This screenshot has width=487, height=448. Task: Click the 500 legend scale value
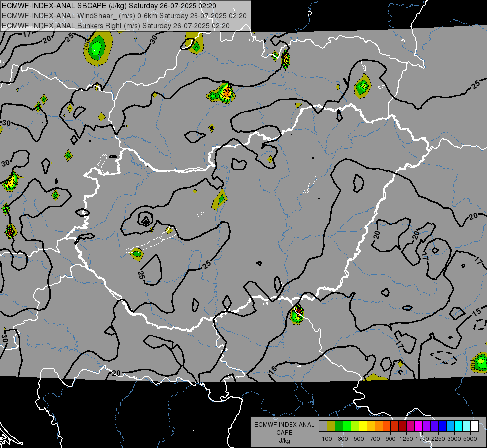(x=359, y=439)
